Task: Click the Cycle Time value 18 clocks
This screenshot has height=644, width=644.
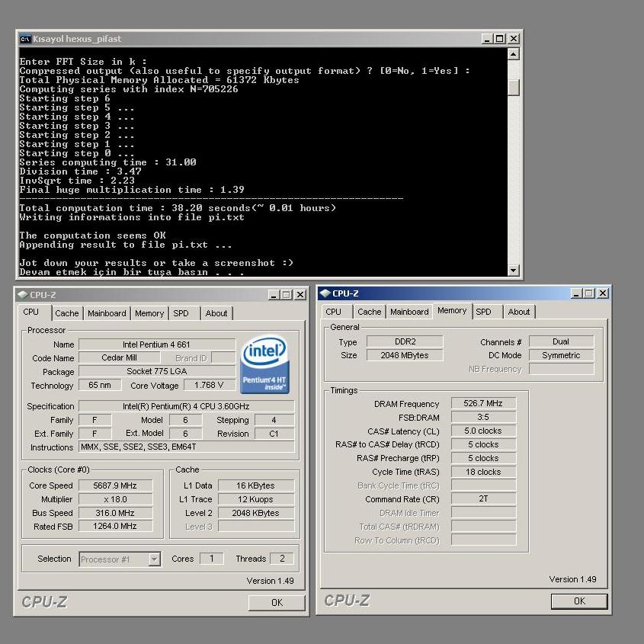Action: click(483, 472)
